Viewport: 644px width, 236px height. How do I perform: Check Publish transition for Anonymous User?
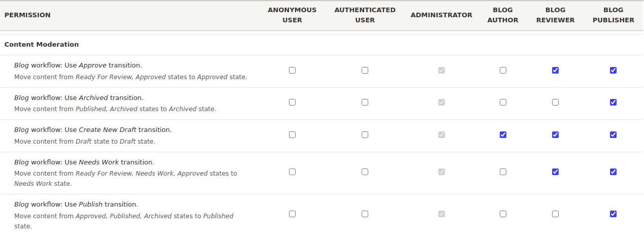(x=292, y=214)
